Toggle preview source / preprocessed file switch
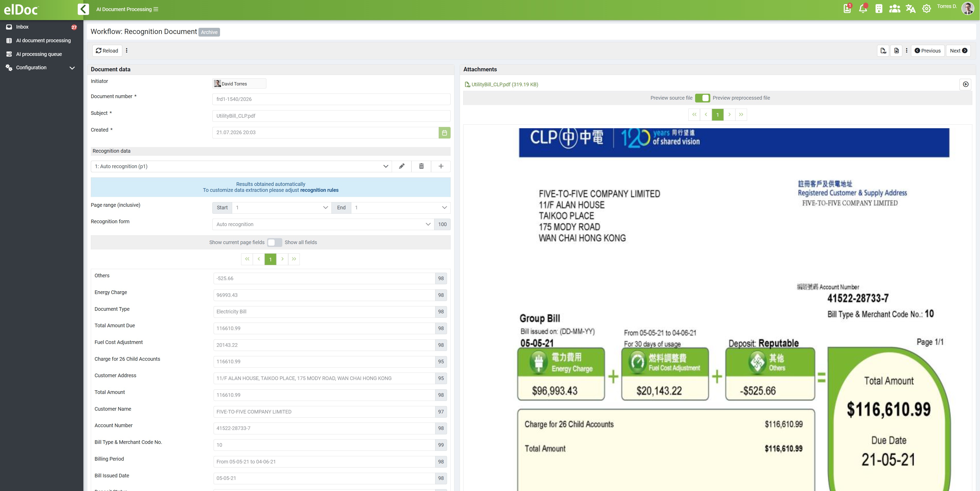The image size is (980, 491). (702, 98)
